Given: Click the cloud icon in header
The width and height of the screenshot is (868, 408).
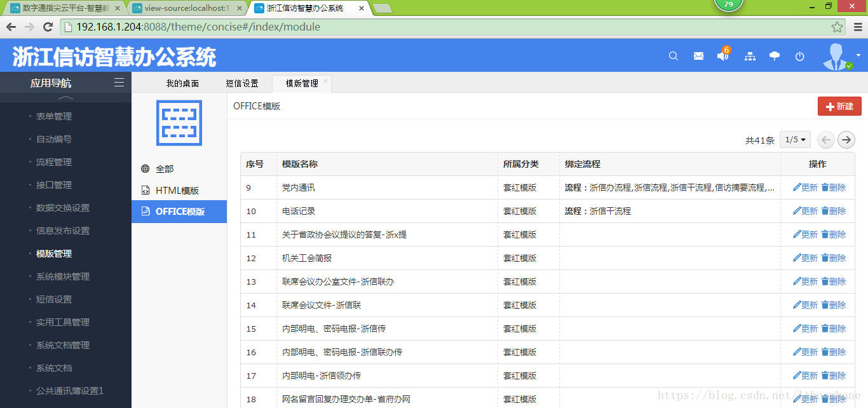Looking at the screenshot, I should click(x=775, y=56).
